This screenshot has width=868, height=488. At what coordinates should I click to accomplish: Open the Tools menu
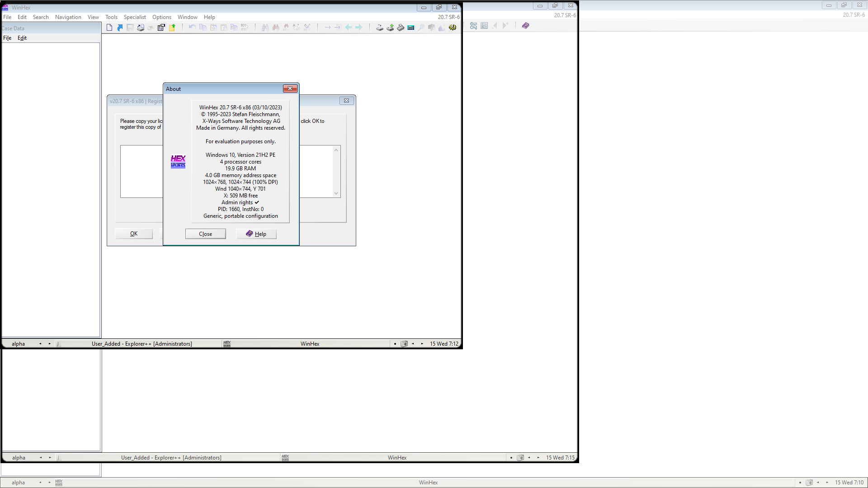[111, 17]
